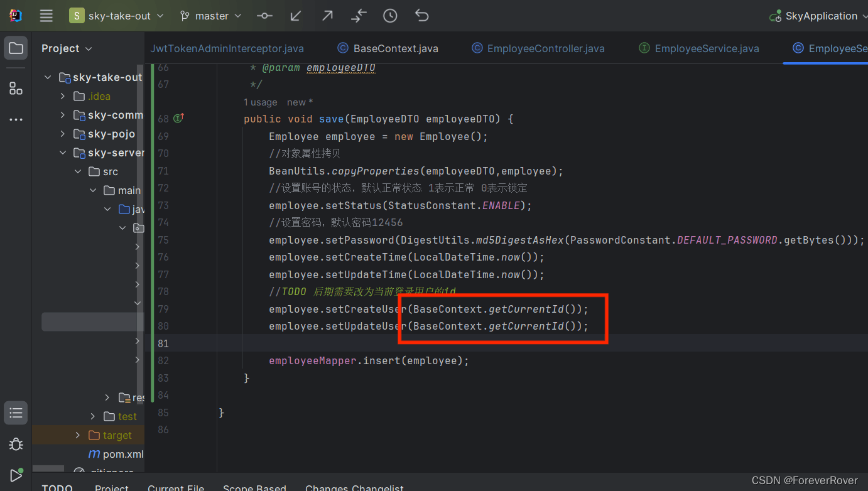Open Show History clock icon
Viewport: 868px width, 491px height.
[390, 16]
